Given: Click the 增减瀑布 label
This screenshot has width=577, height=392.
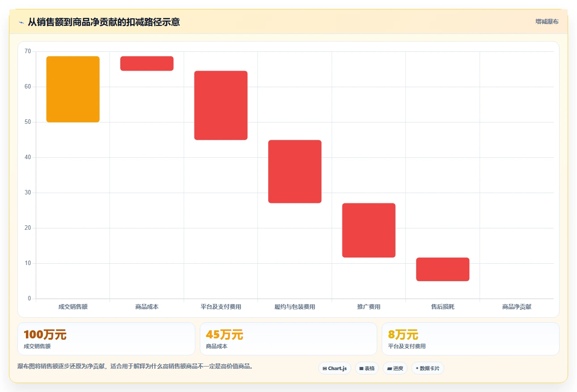Looking at the screenshot, I should (547, 21).
